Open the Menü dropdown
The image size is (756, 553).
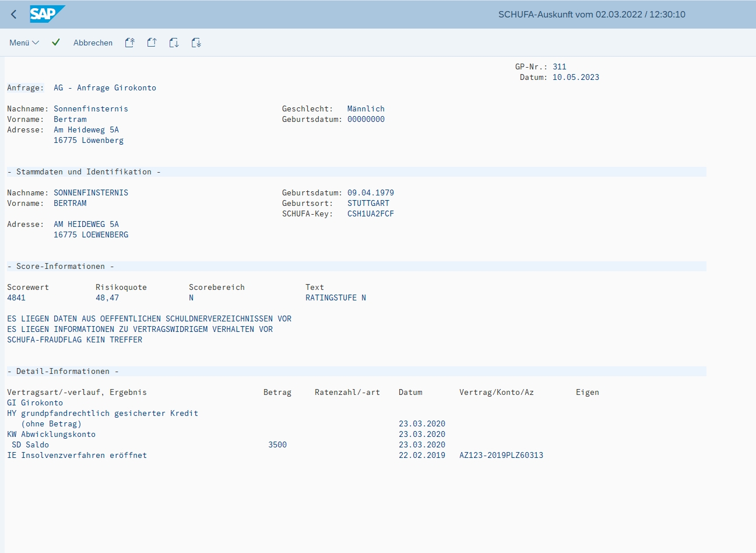pos(24,43)
